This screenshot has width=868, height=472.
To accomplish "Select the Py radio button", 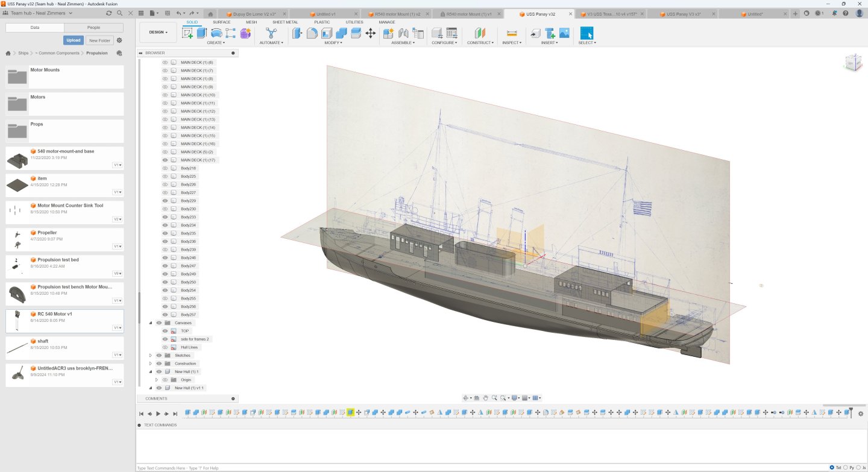I will 845,467.
